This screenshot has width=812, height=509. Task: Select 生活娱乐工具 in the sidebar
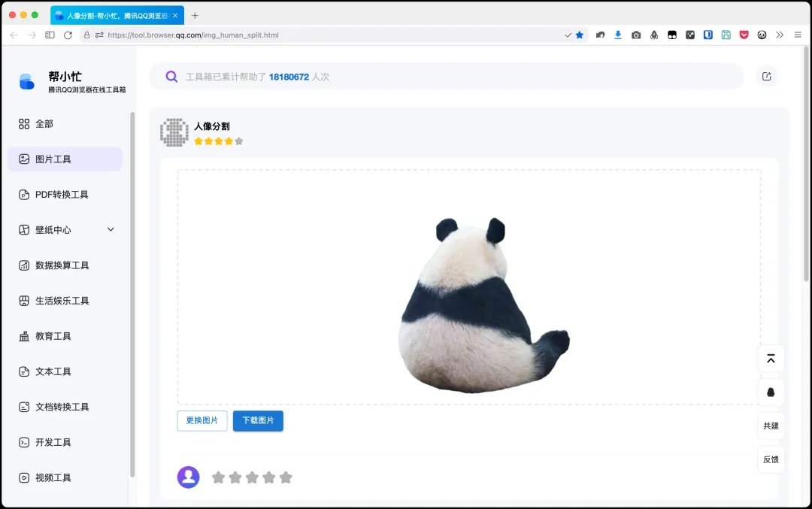click(x=64, y=300)
